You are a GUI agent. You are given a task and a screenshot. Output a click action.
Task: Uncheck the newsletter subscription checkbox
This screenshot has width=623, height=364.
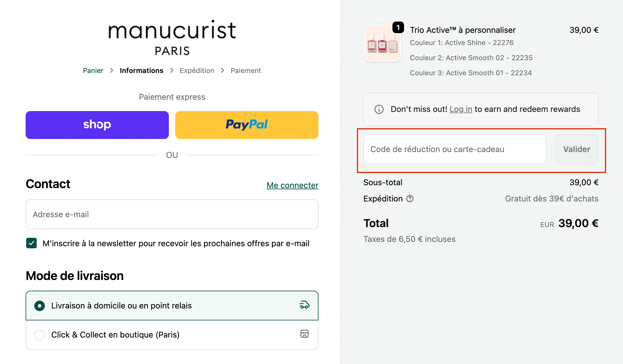click(31, 243)
